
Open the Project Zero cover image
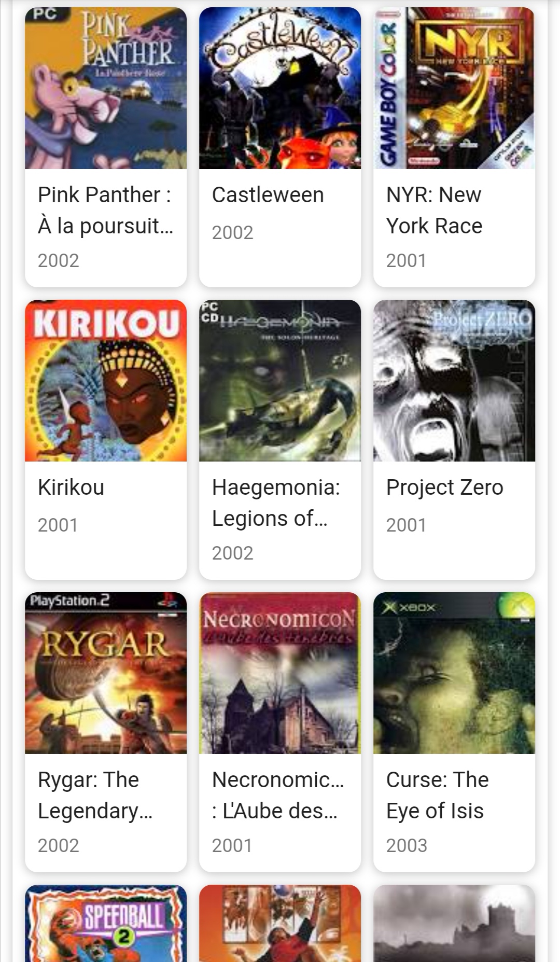pyautogui.click(x=454, y=381)
